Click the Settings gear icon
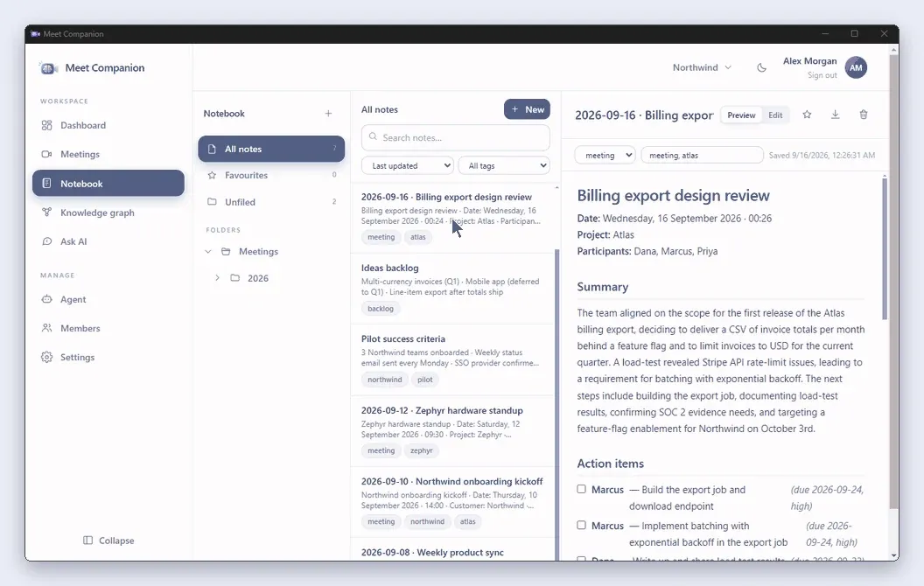Viewport: 924px width, 586px height. tap(47, 357)
